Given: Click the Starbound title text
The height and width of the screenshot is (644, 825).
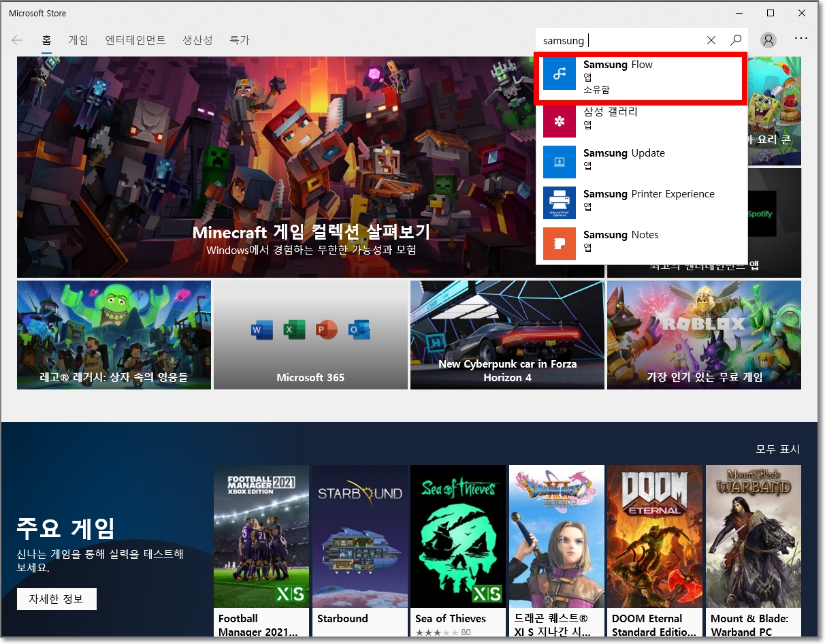Looking at the screenshot, I should click(342, 619).
